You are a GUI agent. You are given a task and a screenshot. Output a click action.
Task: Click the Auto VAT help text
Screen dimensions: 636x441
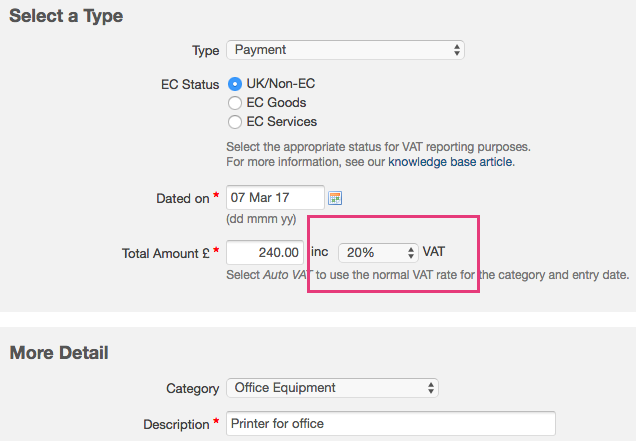tap(428, 274)
